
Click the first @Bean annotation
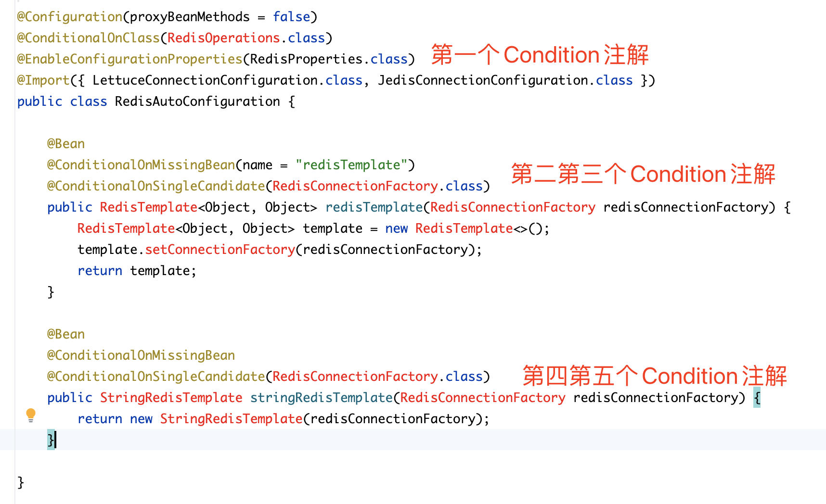click(65, 143)
